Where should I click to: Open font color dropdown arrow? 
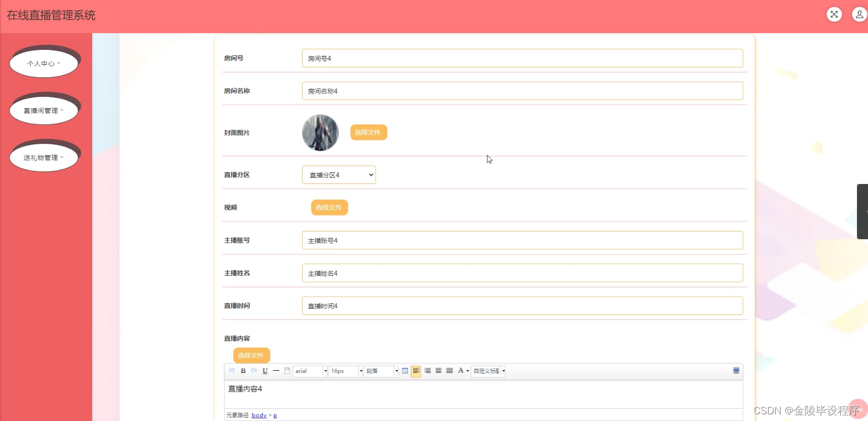click(468, 371)
